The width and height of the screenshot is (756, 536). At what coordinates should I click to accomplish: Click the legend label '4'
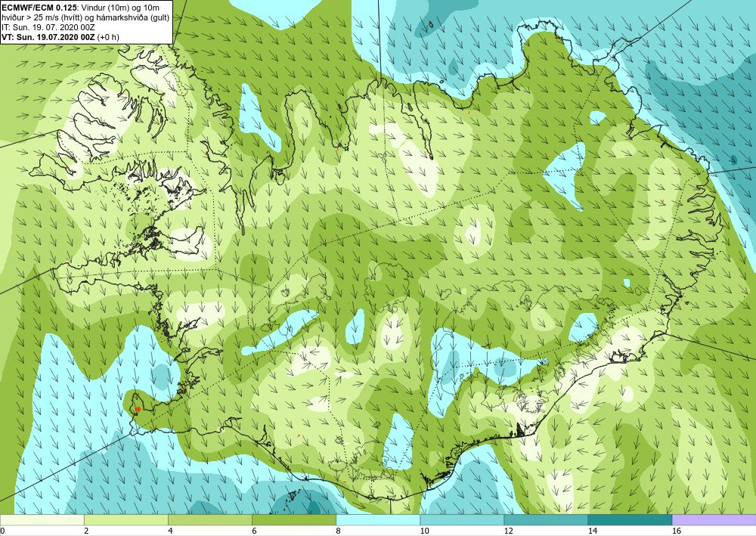coord(170,531)
